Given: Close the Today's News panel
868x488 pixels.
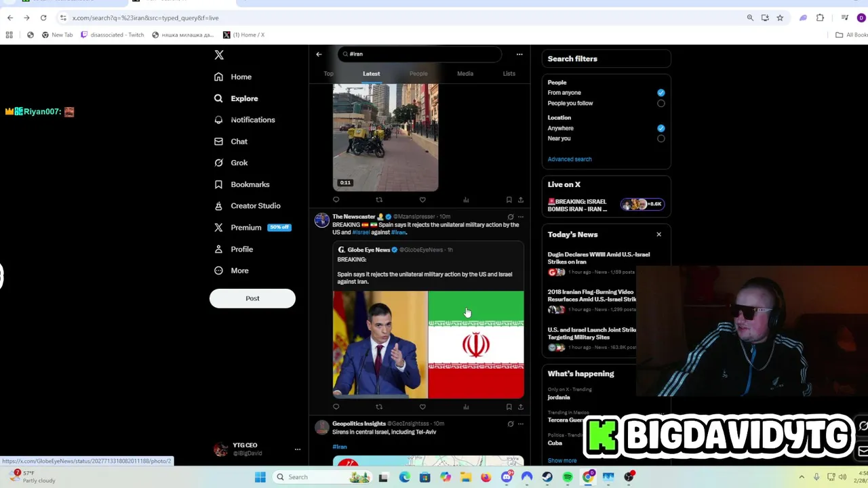Looking at the screenshot, I should coord(658,235).
